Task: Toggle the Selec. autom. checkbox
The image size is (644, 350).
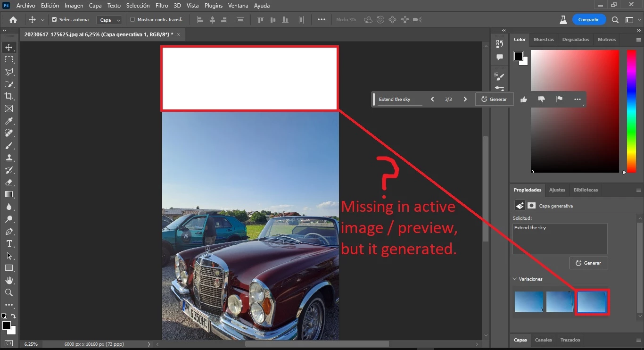Action: point(54,20)
